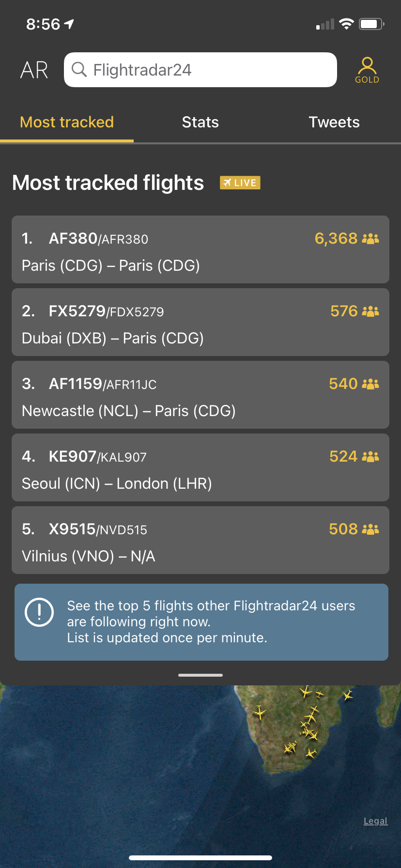Screen dimensions: 401x868
Task: Open the Legal link on map
Action: coord(375,821)
